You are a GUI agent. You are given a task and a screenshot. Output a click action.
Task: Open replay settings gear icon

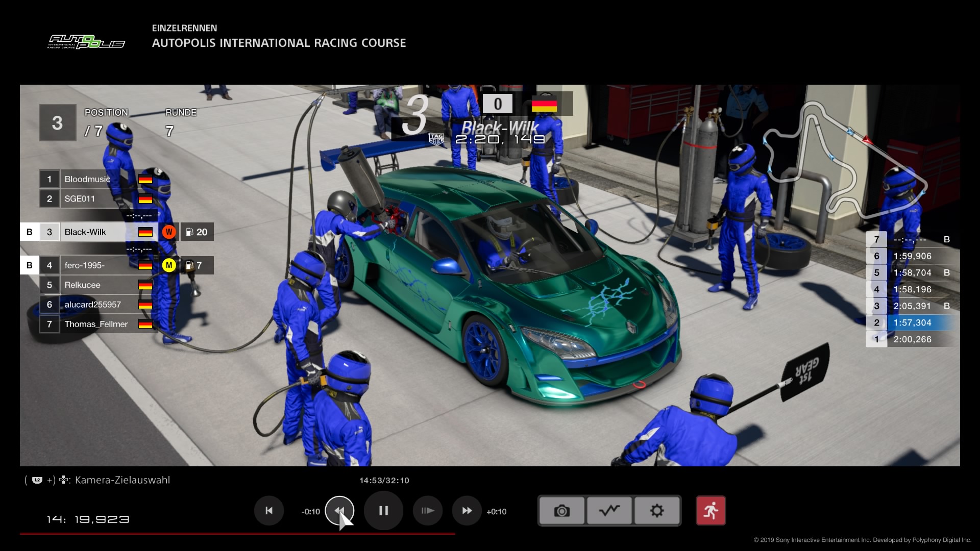(x=657, y=511)
